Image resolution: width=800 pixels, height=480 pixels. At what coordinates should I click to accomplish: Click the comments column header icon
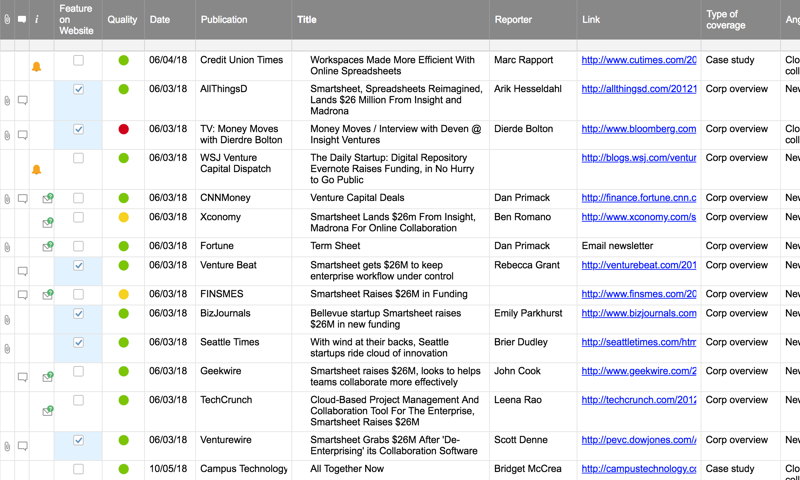click(22, 19)
